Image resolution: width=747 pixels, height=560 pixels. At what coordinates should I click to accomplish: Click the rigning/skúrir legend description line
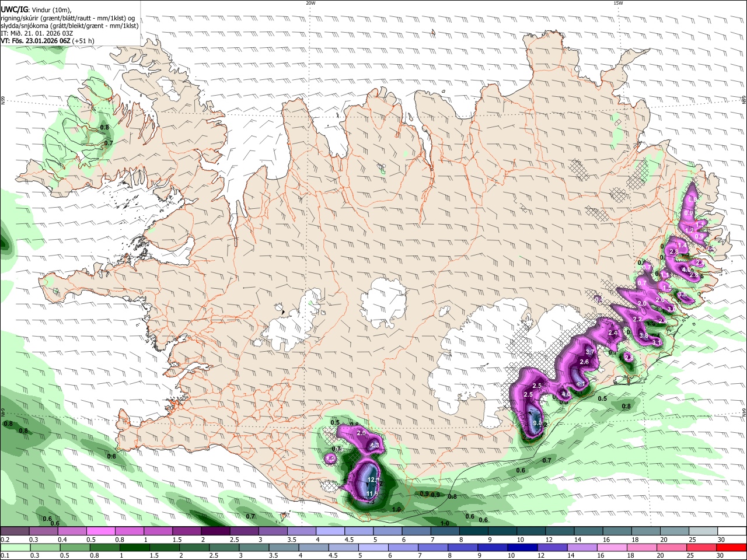pyautogui.click(x=68, y=17)
